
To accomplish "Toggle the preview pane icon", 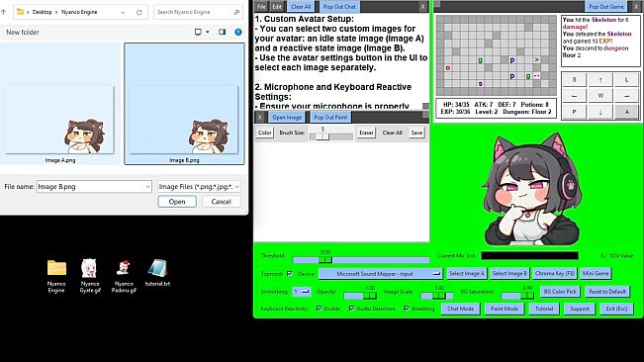I will pos(223,32).
